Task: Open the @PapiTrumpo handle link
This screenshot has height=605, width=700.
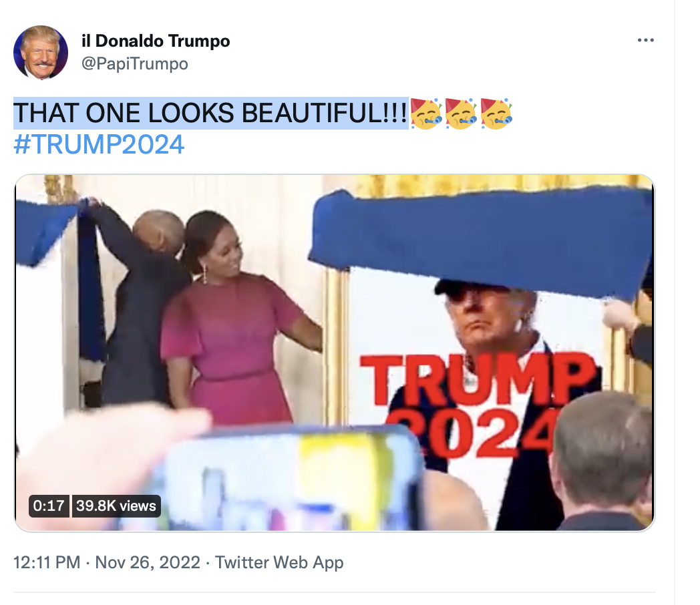Action: [134, 63]
